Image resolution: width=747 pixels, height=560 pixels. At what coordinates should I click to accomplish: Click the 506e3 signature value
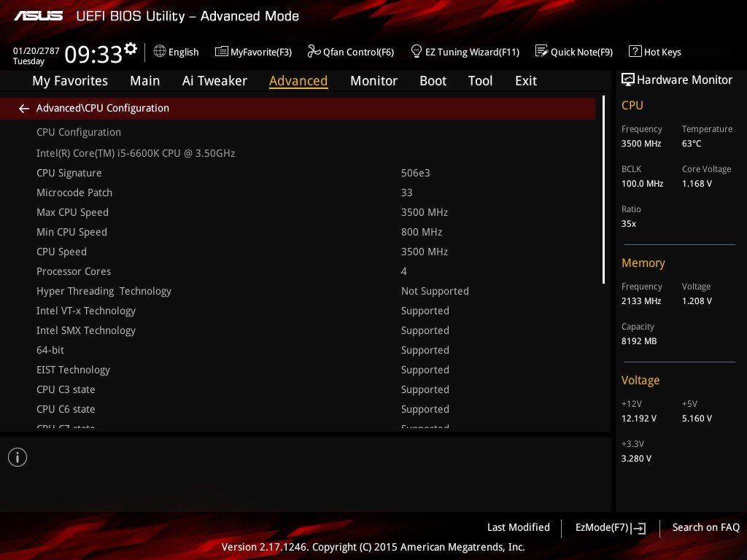coord(415,173)
